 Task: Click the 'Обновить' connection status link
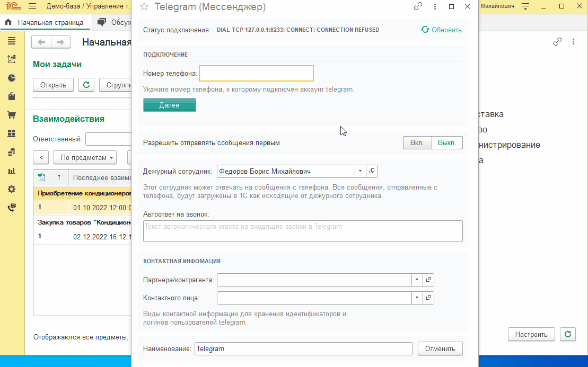tap(441, 30)
